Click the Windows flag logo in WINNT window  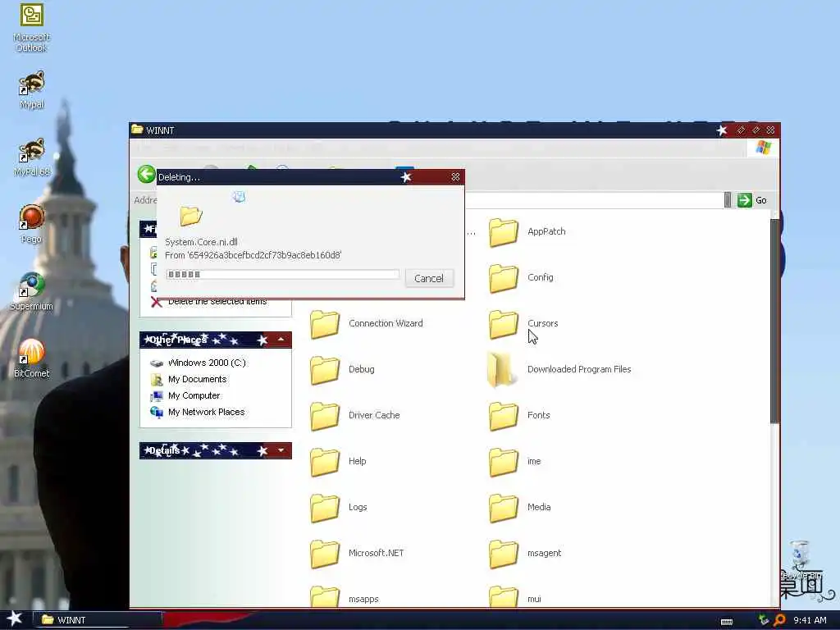pyautogui.click(x=764, y=148)
